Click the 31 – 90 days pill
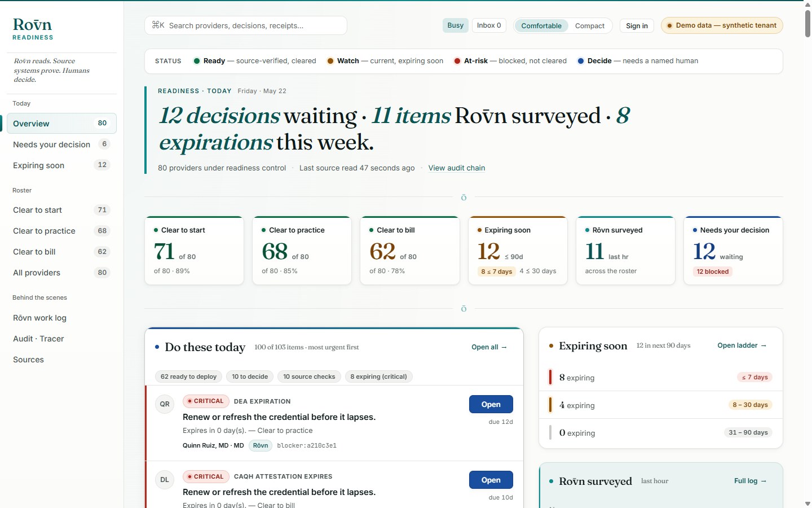The width and height of the screenshot is (812, 508). tap(748, 432)
